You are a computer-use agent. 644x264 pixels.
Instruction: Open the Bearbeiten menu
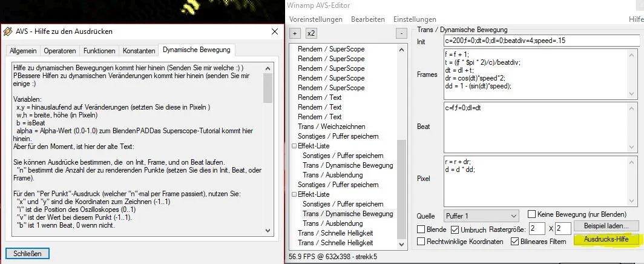pyautogui.click(x=368, y=19)
